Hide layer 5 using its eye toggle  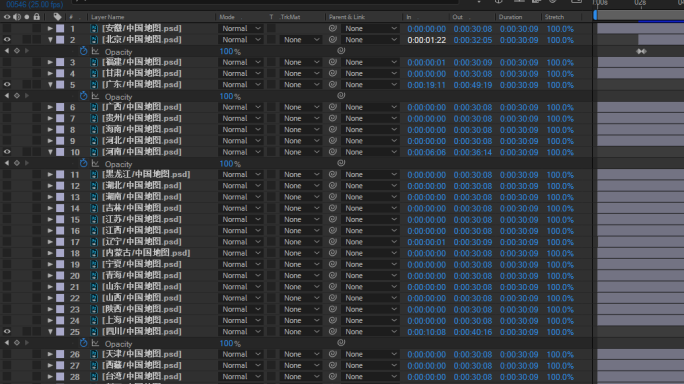tap(7, 84)
